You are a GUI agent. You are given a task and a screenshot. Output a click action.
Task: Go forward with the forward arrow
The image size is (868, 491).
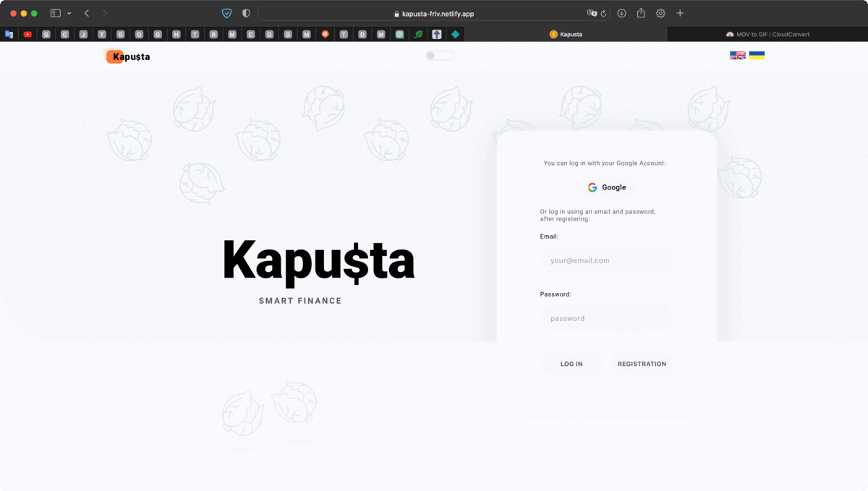(x=105, y=13)
